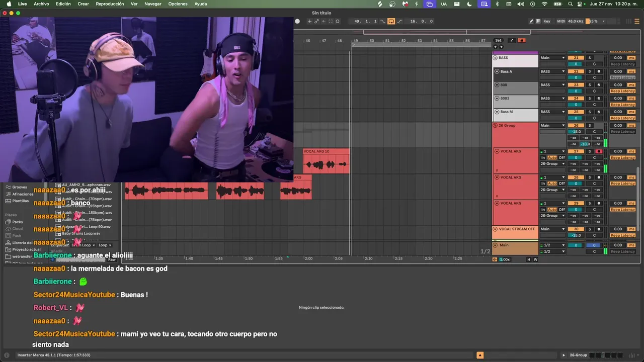
Task: Toggle Keep Latency on the 808 track
Action: pyautogui.click(x=623, y=91)
